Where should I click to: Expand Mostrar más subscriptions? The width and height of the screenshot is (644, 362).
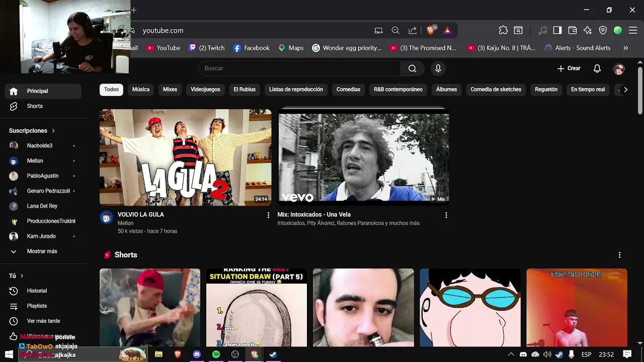point(43,251)
